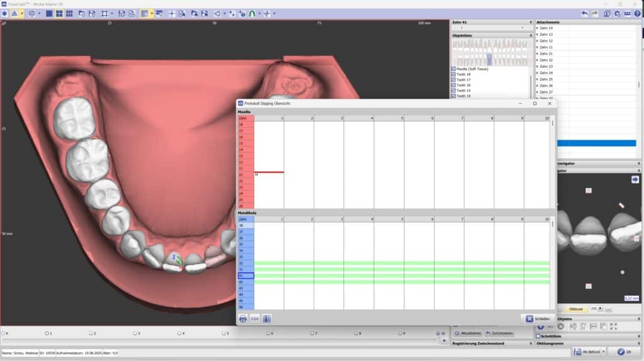
Task: Click the print icon in staging dialog
Action: (x=243, y=319)
